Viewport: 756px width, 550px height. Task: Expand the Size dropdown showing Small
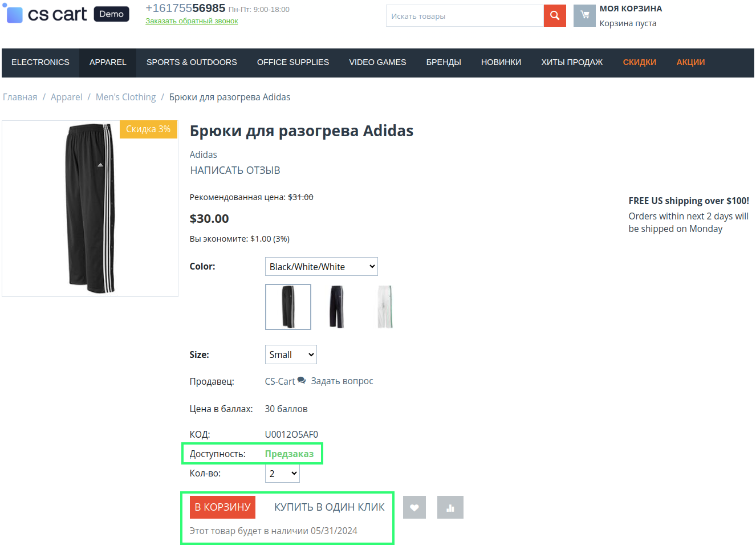[291, 355]
